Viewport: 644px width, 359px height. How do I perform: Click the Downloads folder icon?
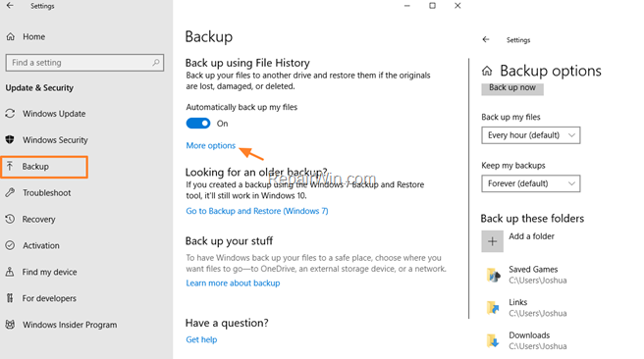click(x=493, y=340)
